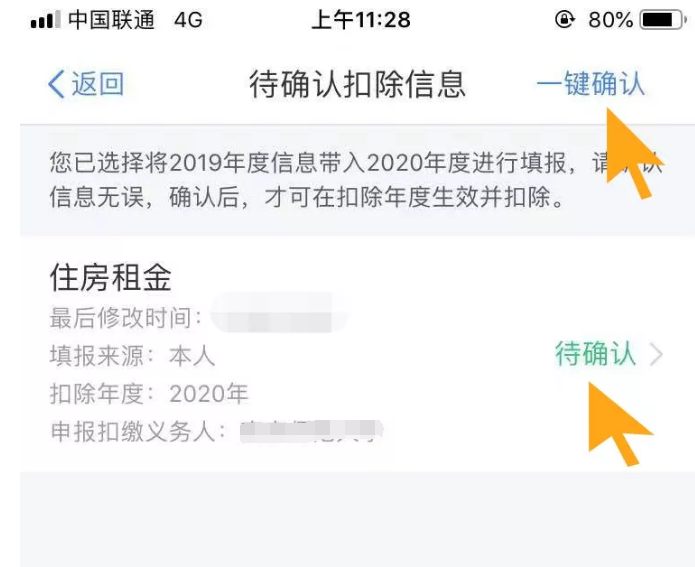Tap the 中国联通 carrier label

[111, 20]
